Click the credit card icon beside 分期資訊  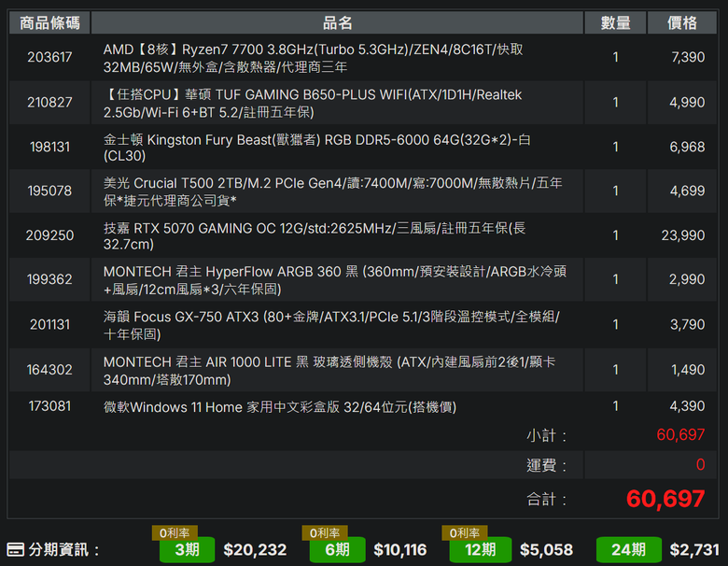click(x=16, y=549)
